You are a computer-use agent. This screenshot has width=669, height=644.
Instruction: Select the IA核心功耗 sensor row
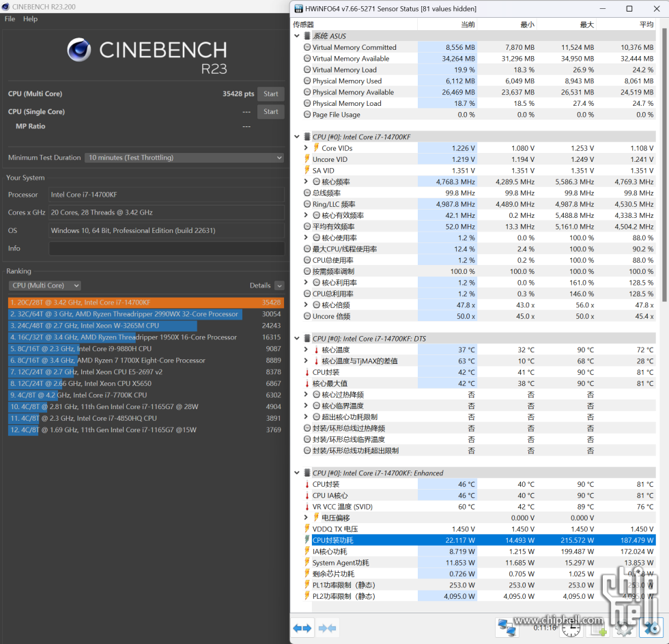coord(479,551)
